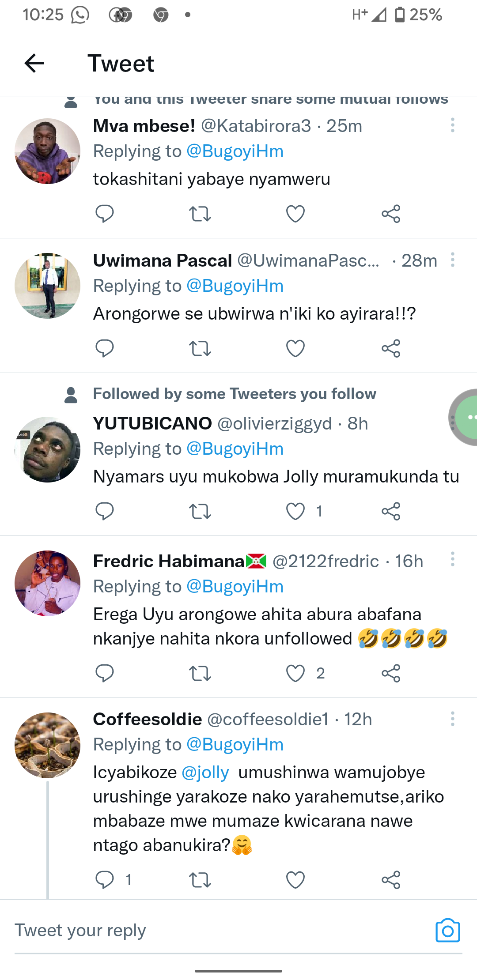Go back using the arrow icon
Viewport: 477px width, 980px height.
coord(34,63)
